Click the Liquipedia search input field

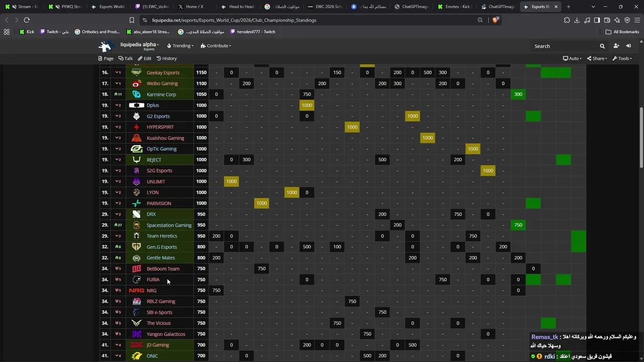(x=565, y=46)
